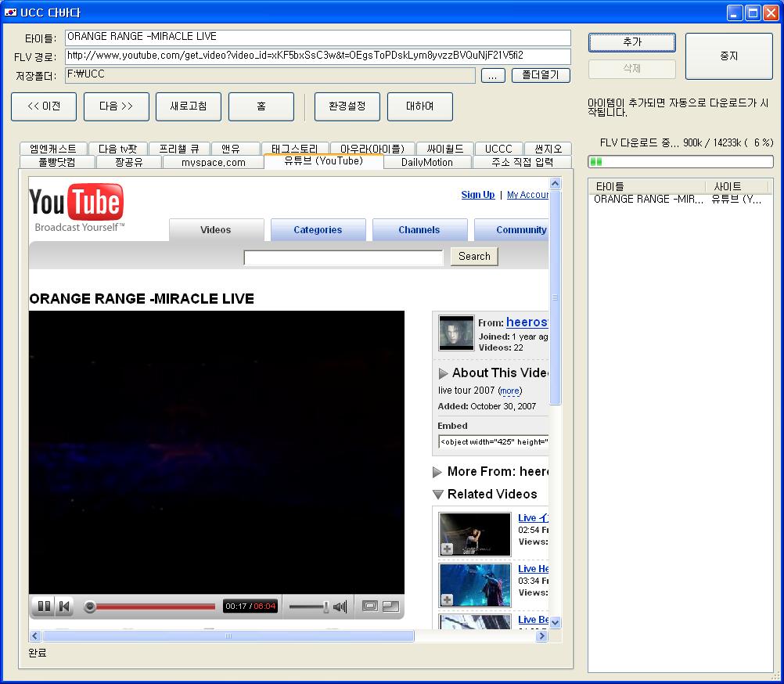Screen dimensions: 784x684
Task: Open the heeros uploader profile link
Action: coord(527,322)
